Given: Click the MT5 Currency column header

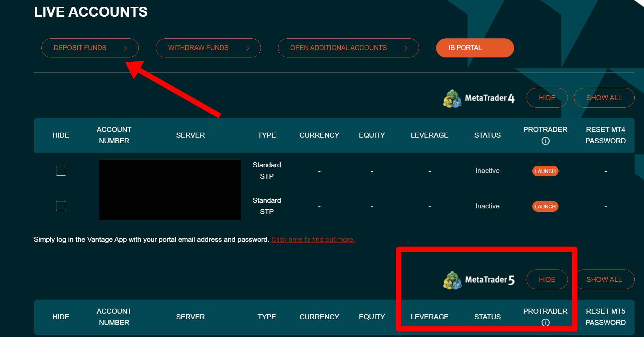Looking at the screenshot, I should coord(319,317).
